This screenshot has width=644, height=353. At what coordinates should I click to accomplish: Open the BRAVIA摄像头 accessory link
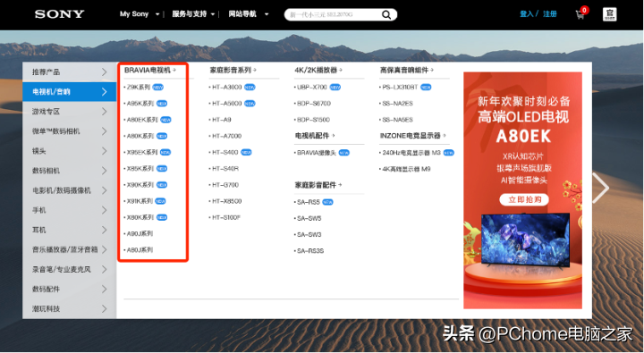tap(317, 153)
